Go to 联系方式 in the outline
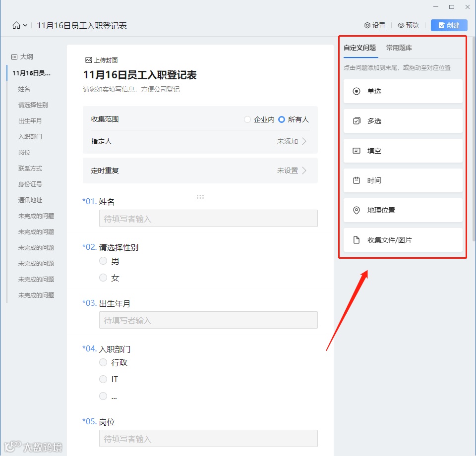This screenshot has height=456, width=476. click(x=30, y=169)
